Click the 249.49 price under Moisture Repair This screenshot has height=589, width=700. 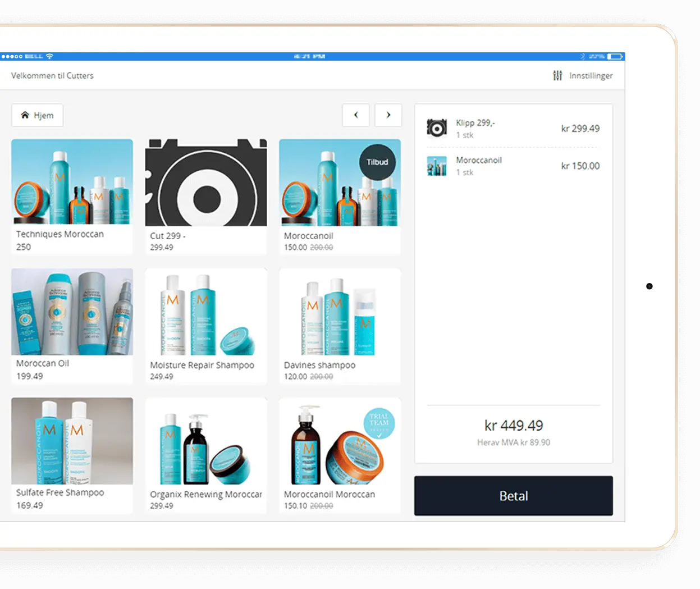(162, 377)
